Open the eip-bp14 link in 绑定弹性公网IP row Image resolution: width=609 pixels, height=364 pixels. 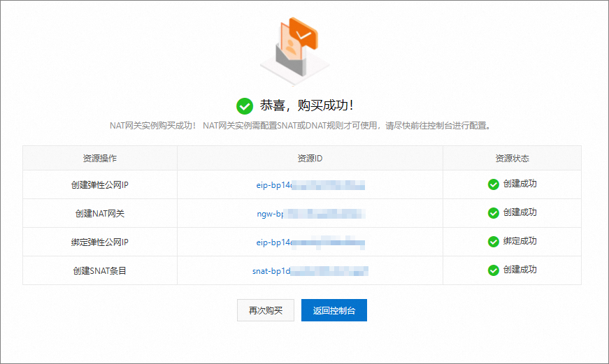310,242
